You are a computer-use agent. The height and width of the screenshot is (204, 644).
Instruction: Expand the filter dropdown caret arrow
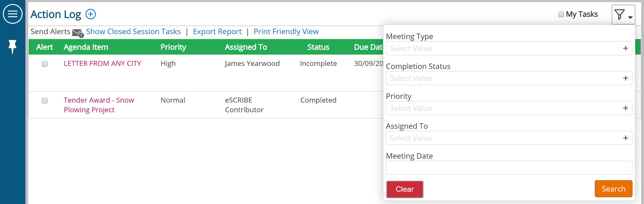[x=630, y=17]
